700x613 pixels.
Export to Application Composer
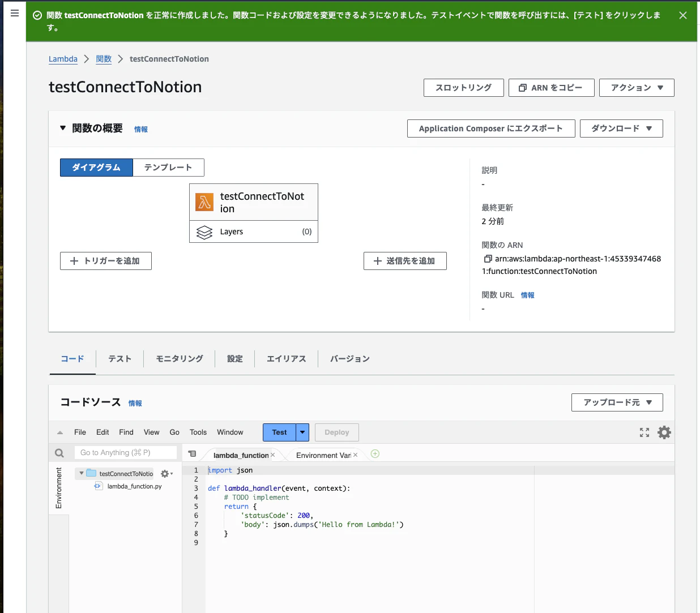[x=491, y=128]
